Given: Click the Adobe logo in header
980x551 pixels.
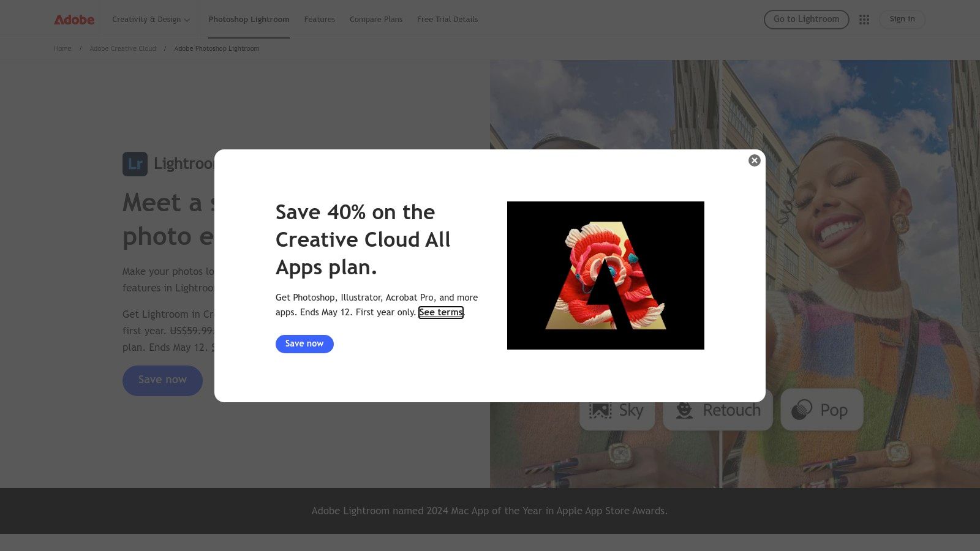Looking at the screenshot, I should point(74,20).
